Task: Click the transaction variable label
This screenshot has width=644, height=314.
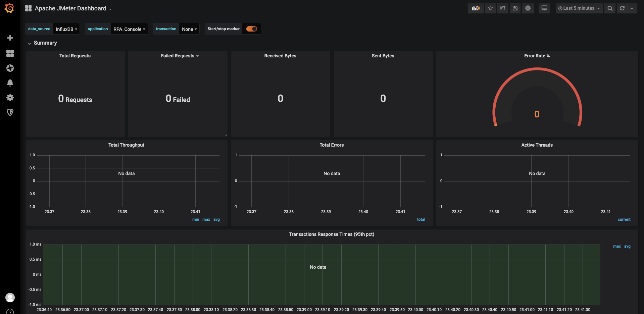Action: [x=166, y=29]
